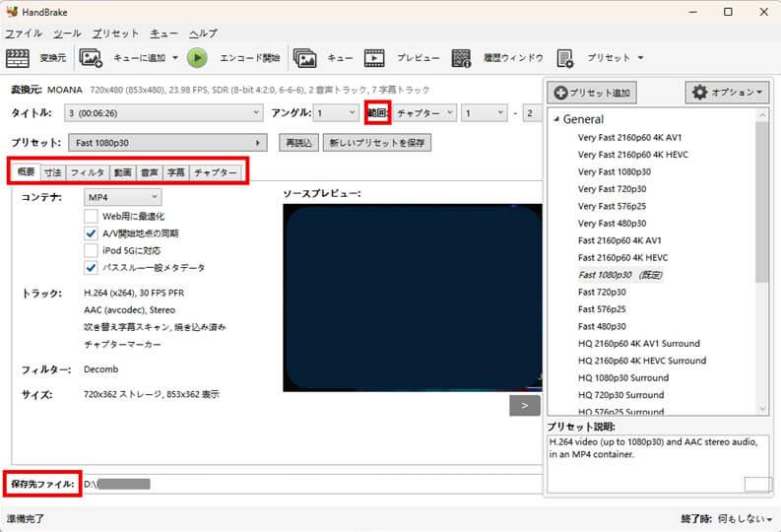Select the HQ 1080p30 Surround preset
The image size is (781, 532).
point(622,378)
